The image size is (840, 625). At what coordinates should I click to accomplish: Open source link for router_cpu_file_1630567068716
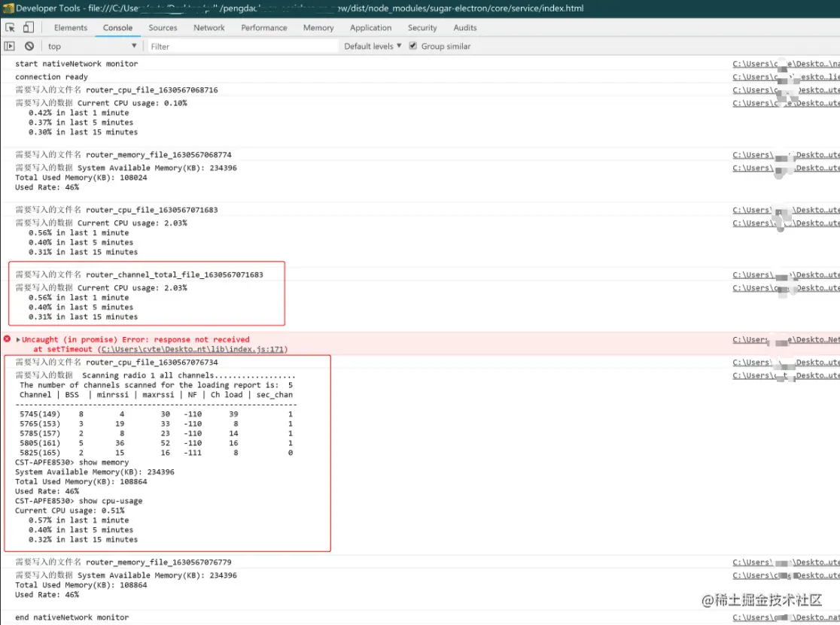point(786,90)
